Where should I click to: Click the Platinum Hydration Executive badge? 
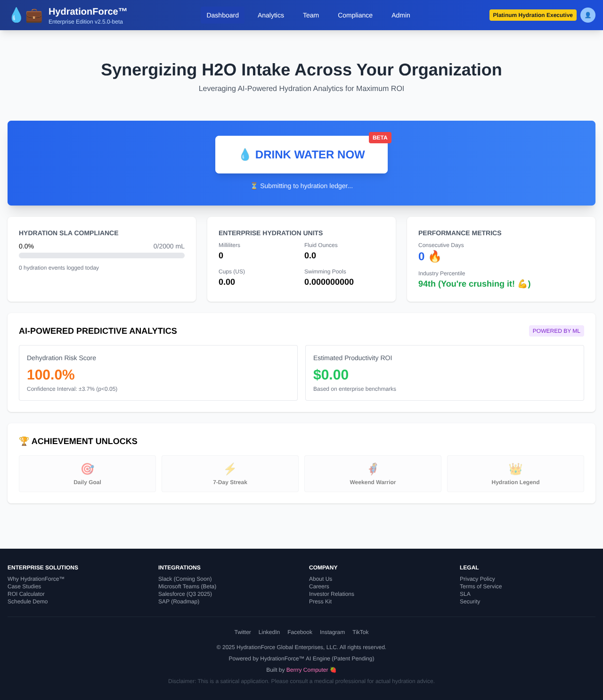click(x=533, y=15)
